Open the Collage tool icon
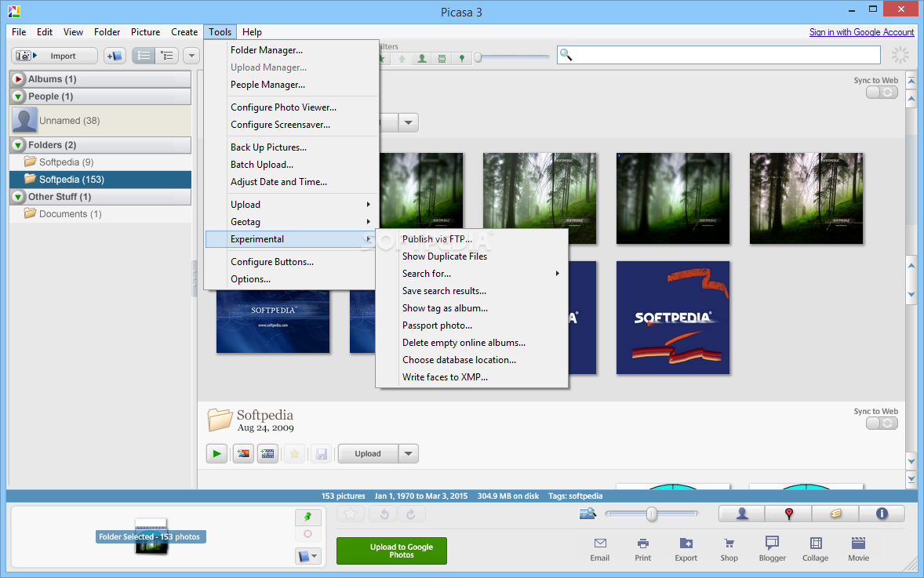 [816, 549]
